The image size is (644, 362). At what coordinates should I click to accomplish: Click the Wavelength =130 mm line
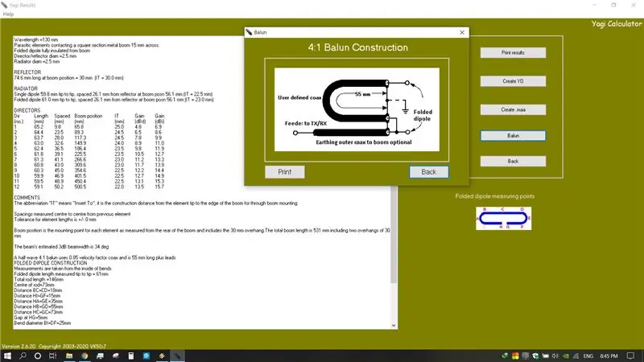point(36,39)
